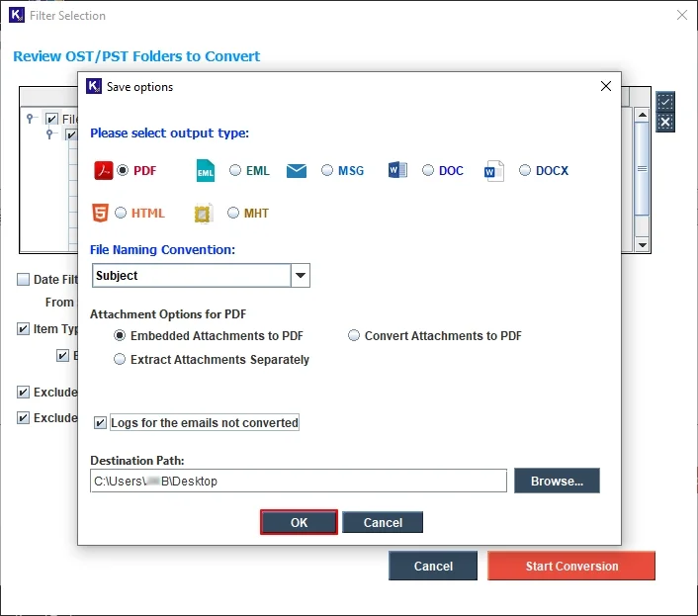The width and height of the screenshot is (698, 616).
Task: Click the Attachment Options for PDF label
Action: [168, 314]
